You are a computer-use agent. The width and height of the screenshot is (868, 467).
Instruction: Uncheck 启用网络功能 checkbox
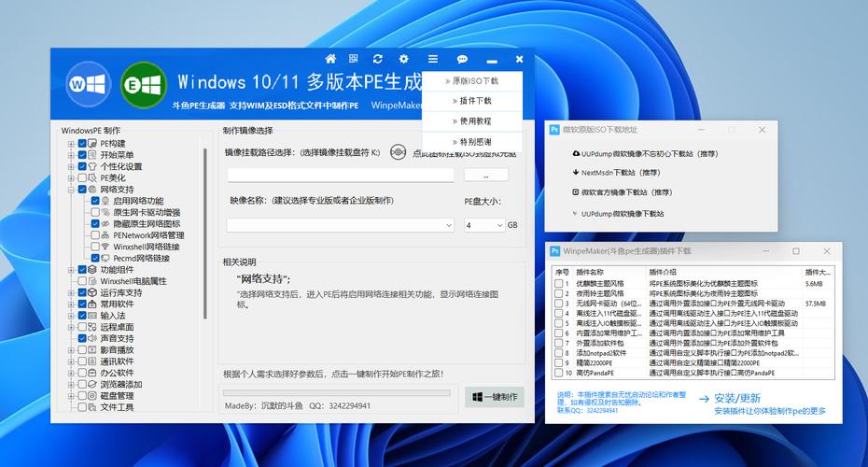click(x=95, y=201)
